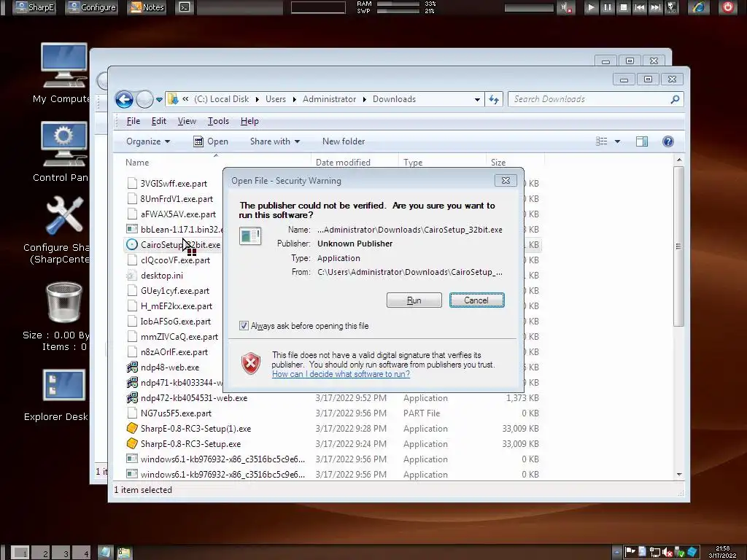Click the red power icon in the top bar
Viewport: 747px width, 560px height.
point(727,7)
